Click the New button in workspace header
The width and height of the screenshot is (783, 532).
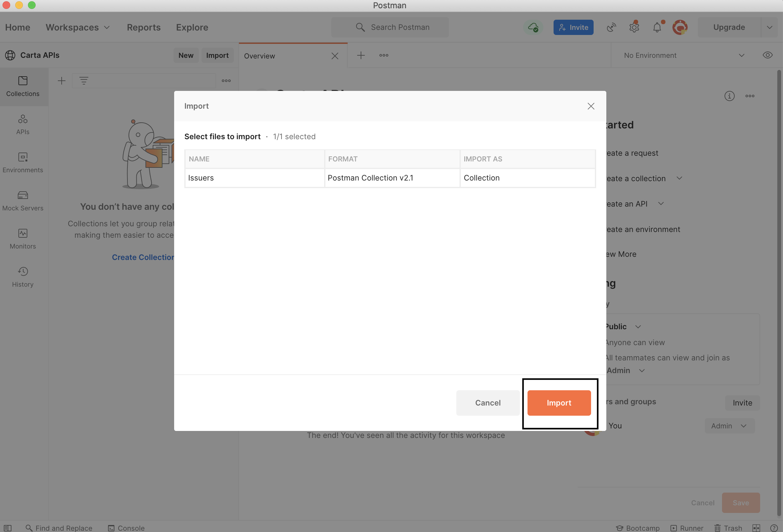click(x=186, y=55)
